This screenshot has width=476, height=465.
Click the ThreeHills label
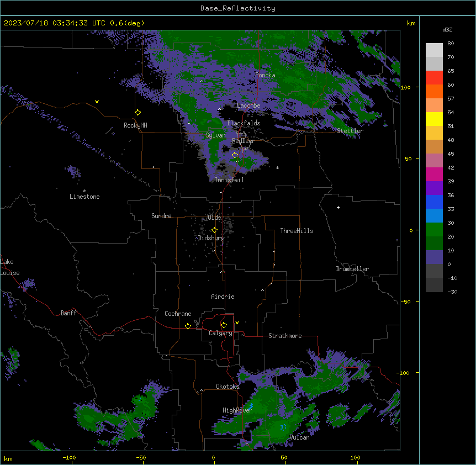pyautogui.click(x=297, y=231)
